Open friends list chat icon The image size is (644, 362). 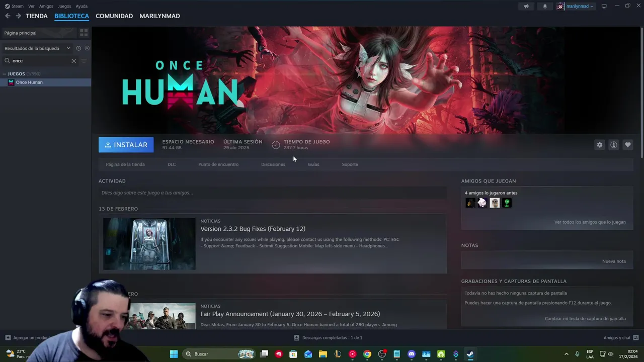click(x=636, y=338)
